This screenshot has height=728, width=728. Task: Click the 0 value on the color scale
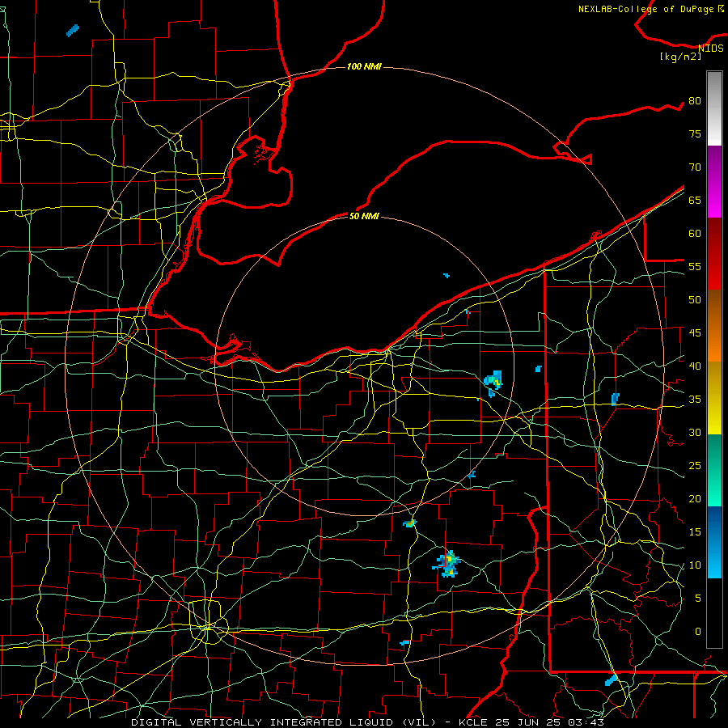point(698,632)
